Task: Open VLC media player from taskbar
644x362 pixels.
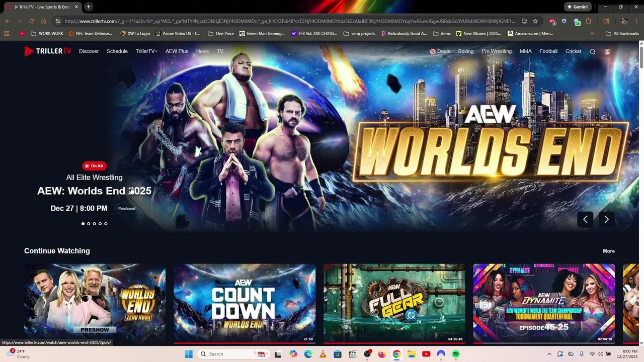Action: click(323, 354)
